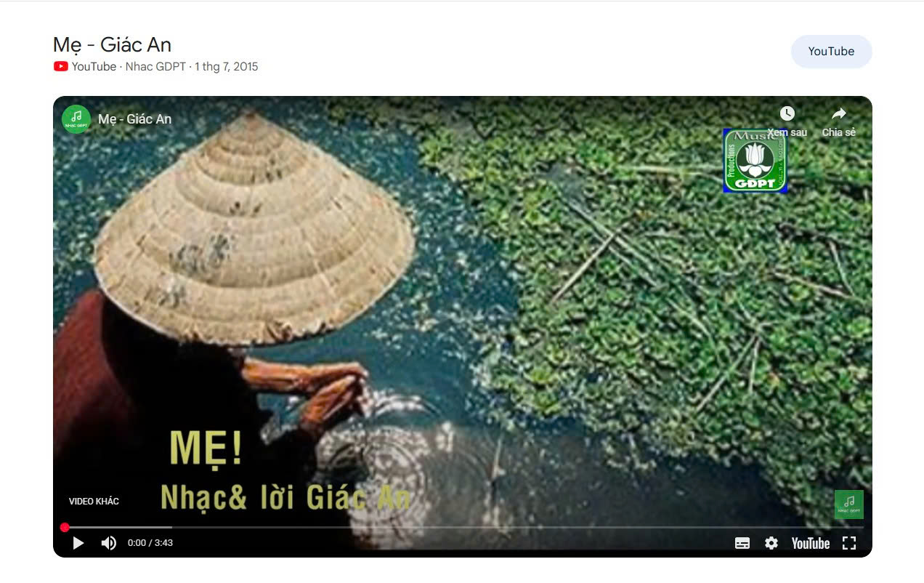
Task: Click the red playhead scrubber dot
Action: [65, 527]
